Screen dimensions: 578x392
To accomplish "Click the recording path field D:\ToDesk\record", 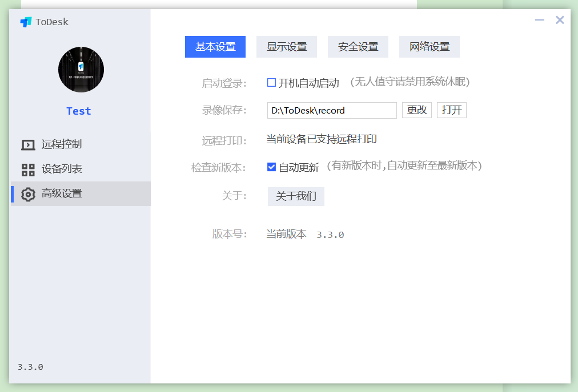I will (332, 110).
